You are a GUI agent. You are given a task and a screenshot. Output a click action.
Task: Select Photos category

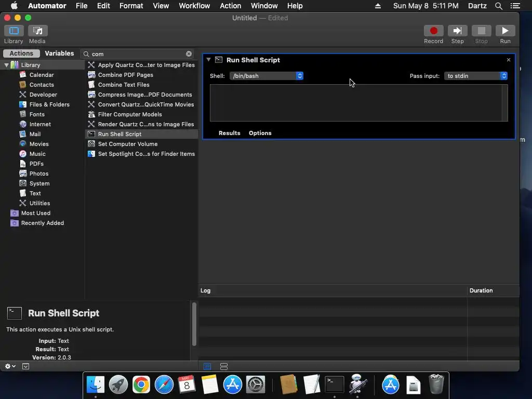tap(38, 174)
